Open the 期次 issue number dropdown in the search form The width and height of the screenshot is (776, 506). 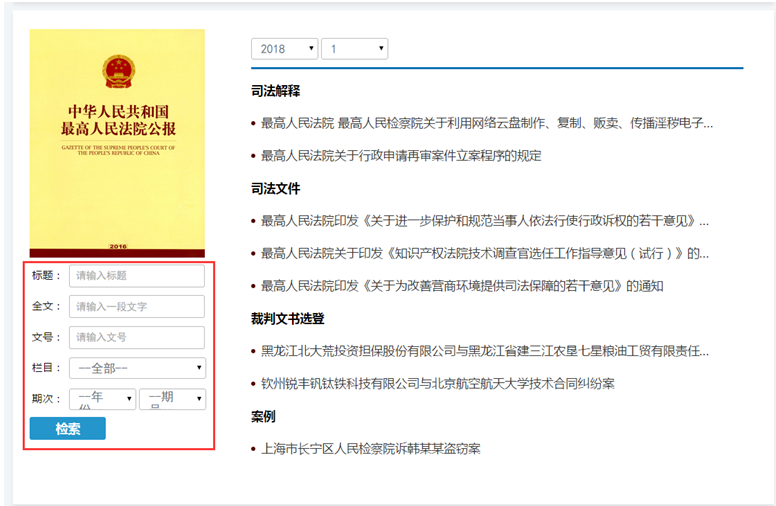(x=172, y=399)
